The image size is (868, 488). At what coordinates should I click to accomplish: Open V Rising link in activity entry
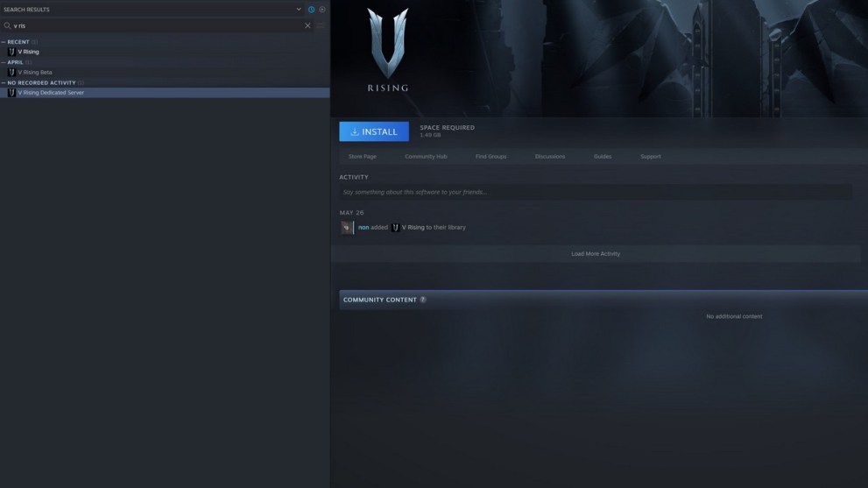[x=413, y=228]
